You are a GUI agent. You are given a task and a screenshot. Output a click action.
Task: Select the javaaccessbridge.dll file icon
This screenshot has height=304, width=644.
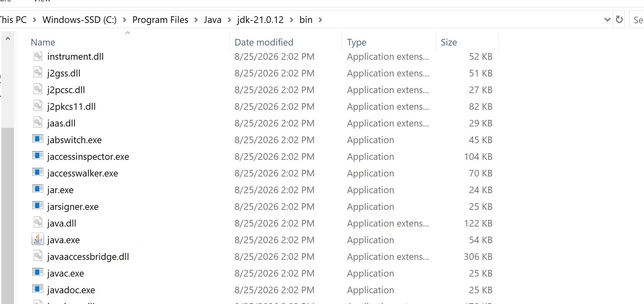[38, 256]
